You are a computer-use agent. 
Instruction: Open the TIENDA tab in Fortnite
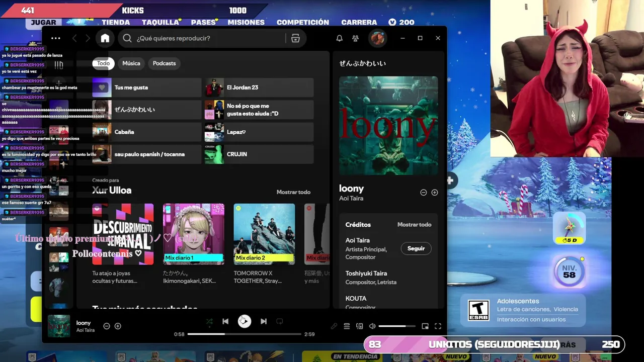pyautogui.click(x=116, y=22)
